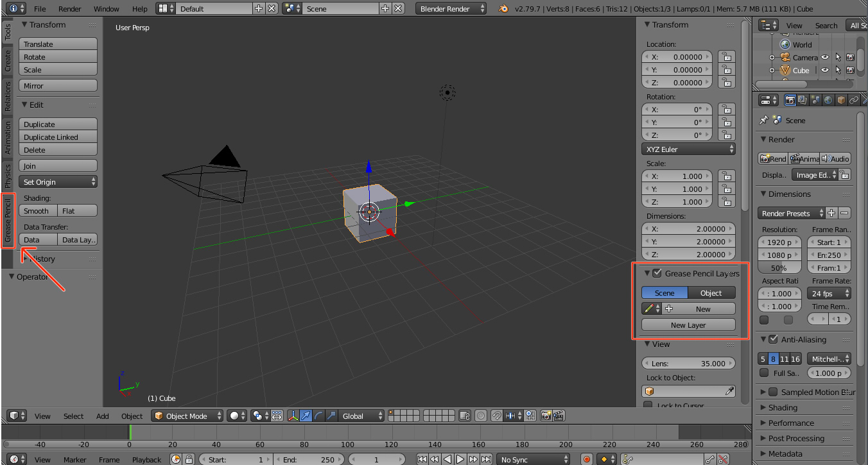Image resolution: width=868 pixels, height=465 pixels.
Task: Open the Set Origin dropdown
Action: pyautogui.click(x=58, y=182)
